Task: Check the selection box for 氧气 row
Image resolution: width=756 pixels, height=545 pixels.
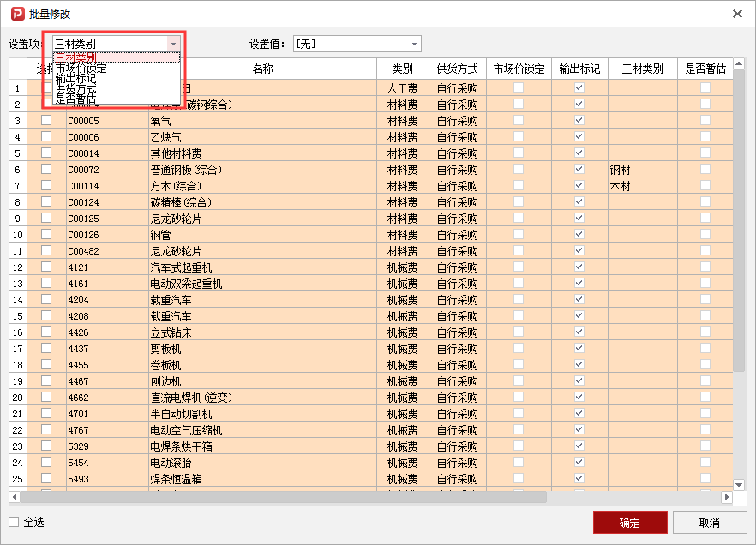Action: point(47,121)
